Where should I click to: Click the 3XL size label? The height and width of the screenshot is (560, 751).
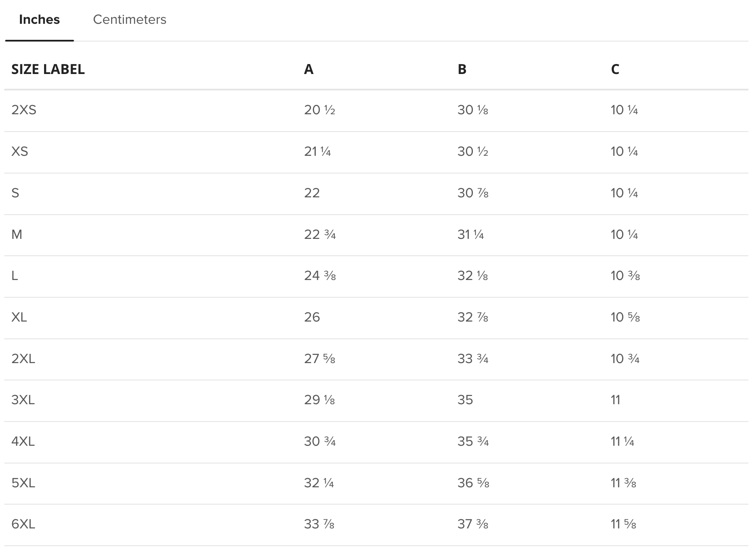pos(23,400)
